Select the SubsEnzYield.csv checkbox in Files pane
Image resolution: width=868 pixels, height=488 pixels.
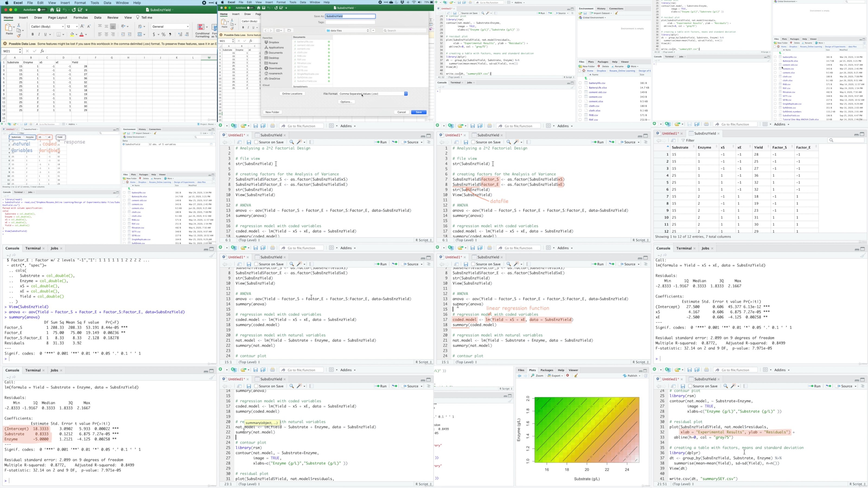point(775,115)
